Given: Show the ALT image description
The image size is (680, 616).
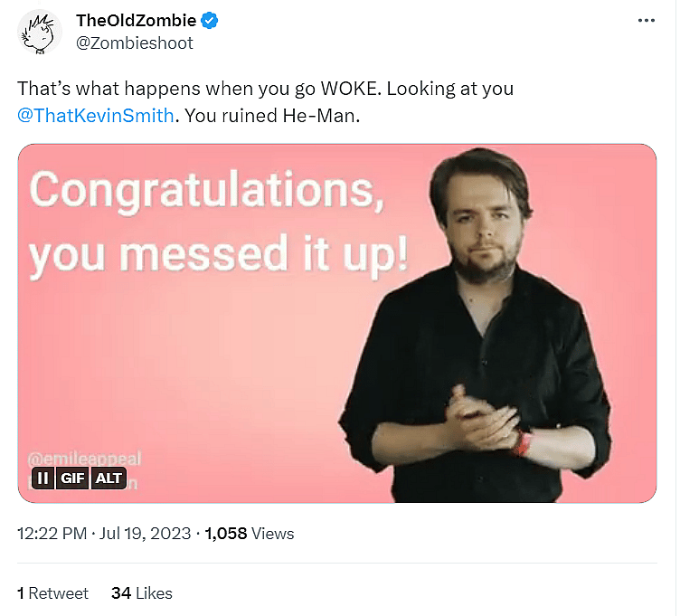Looking at the screenshot, I should (109, 478).
